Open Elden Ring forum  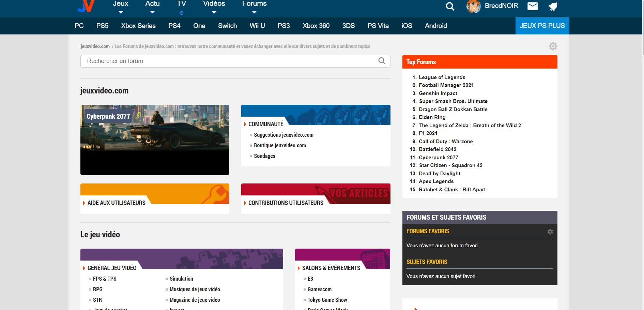click(x=432, y=117)
